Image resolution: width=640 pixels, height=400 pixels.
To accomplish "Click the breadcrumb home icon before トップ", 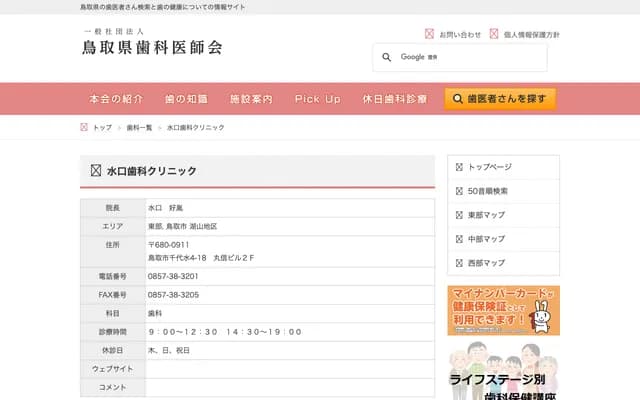I will [x=84, y=127].
